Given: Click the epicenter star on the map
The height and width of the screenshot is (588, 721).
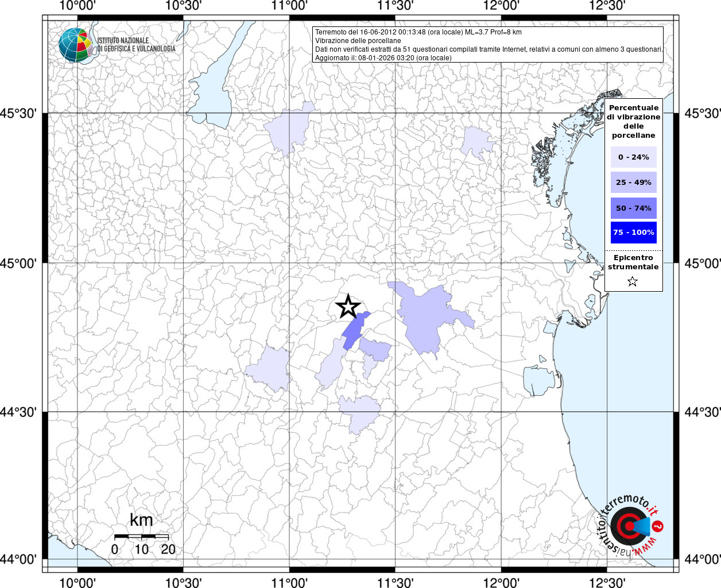Looking at the screenshot, I should 348,307.
